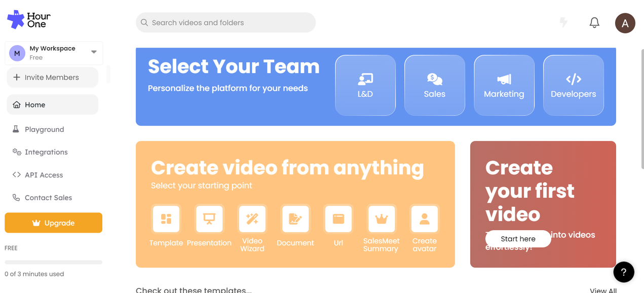Focus the Search videos and folders field

click(225, 23)
